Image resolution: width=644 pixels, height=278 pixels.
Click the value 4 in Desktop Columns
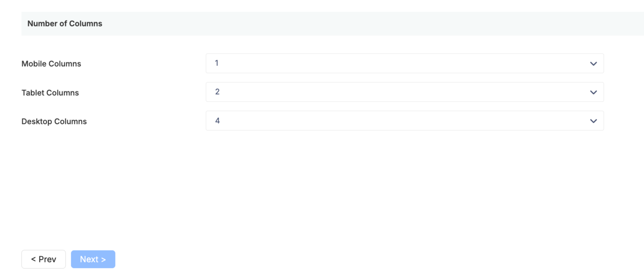(218, 121)
